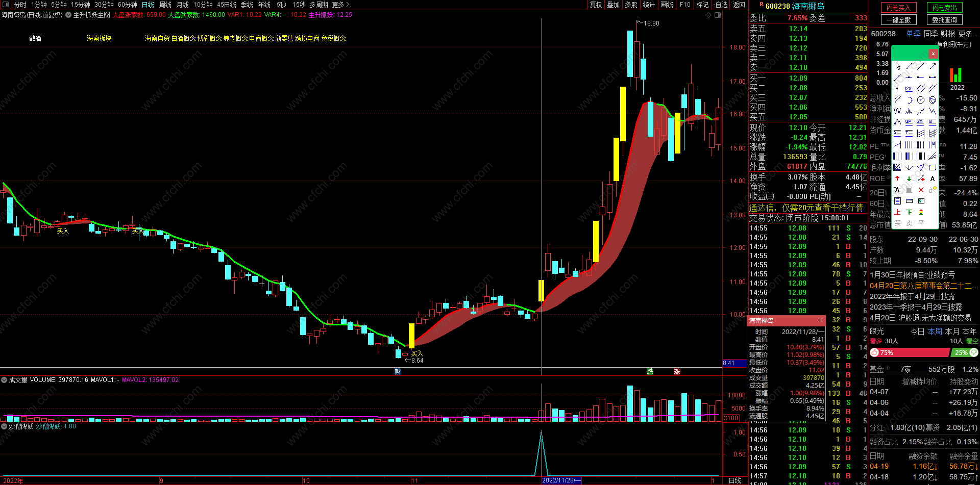Click the 涨 marker on the timeline
This screenshot has height=485, width=980.
point(677,372)
